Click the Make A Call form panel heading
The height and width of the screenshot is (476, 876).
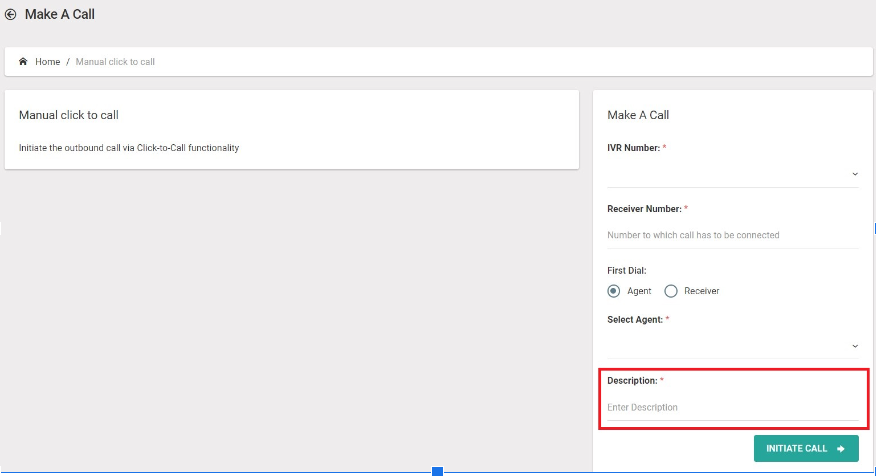[638, 115]
